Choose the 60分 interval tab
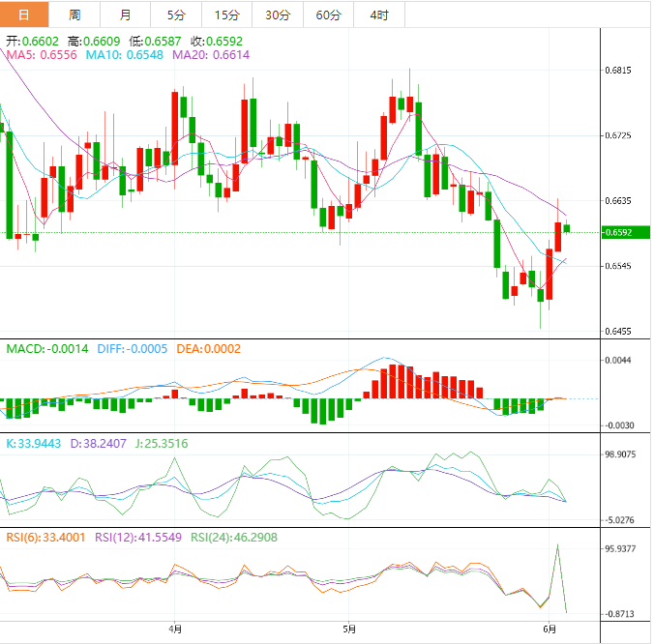 click(x=328, y=15)
